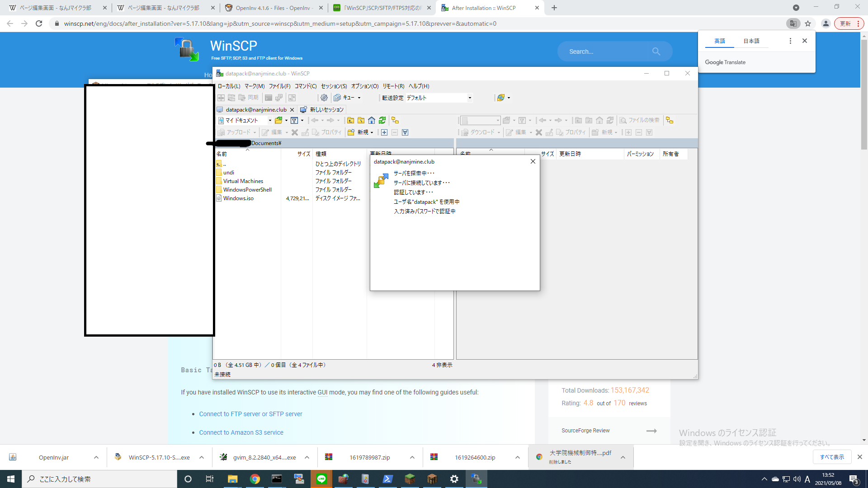Select 日本語 in Google Translate popup
The width and height of the screenshot is (868, 488).
(751, 41)
